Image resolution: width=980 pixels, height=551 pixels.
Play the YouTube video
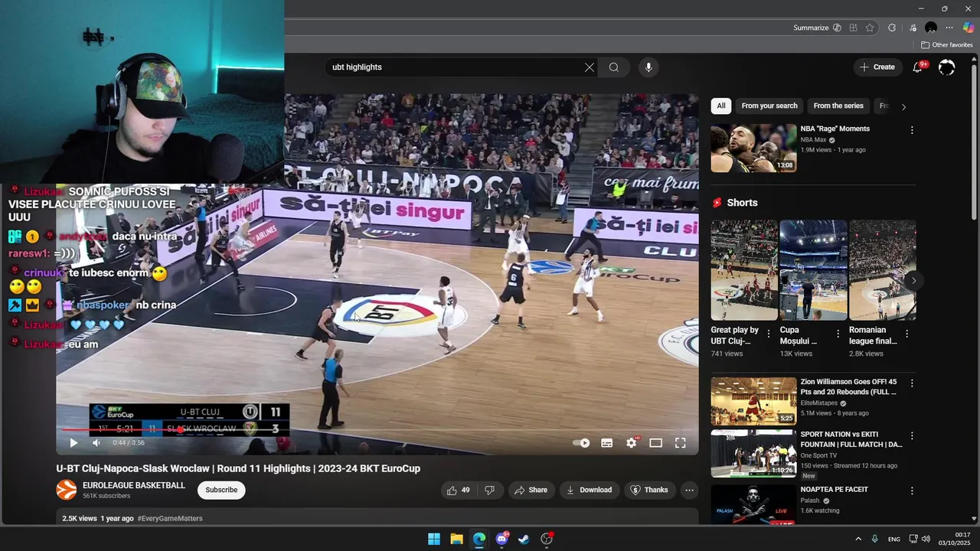pyautogui.click(x=73, y=442)
